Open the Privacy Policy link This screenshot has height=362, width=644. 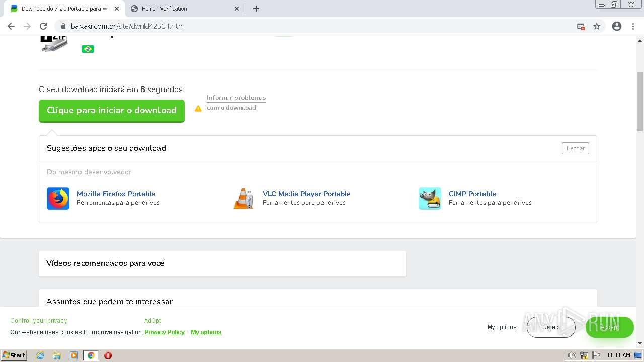point(165,332)
